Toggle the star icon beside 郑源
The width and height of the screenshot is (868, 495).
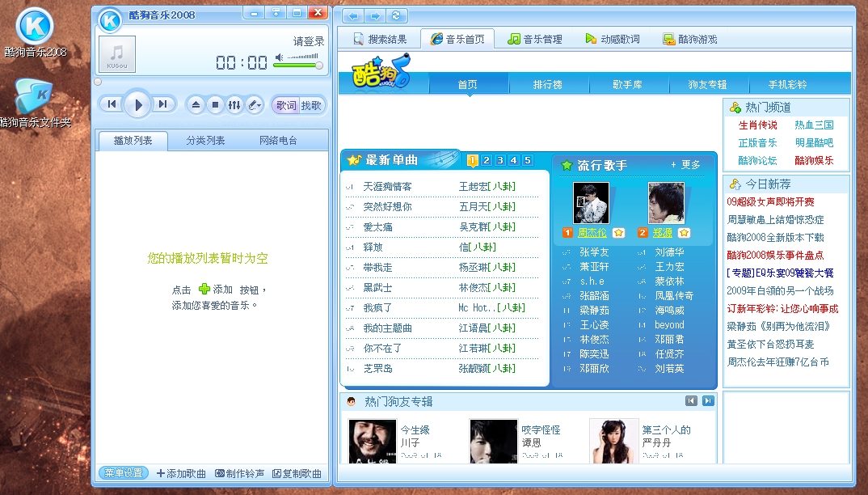[x=685, y=233]
